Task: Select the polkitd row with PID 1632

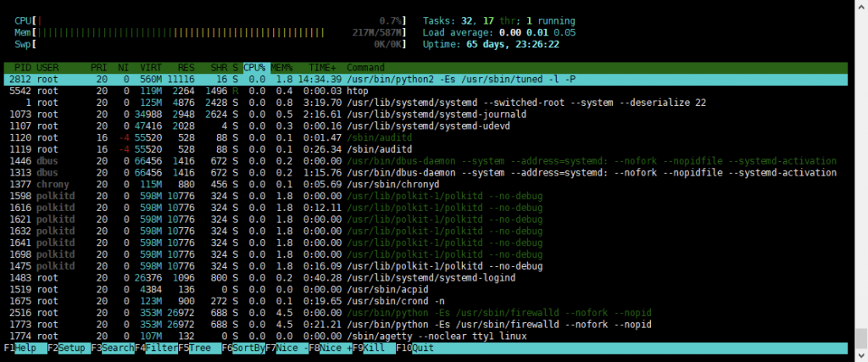Action: point(426,231)
